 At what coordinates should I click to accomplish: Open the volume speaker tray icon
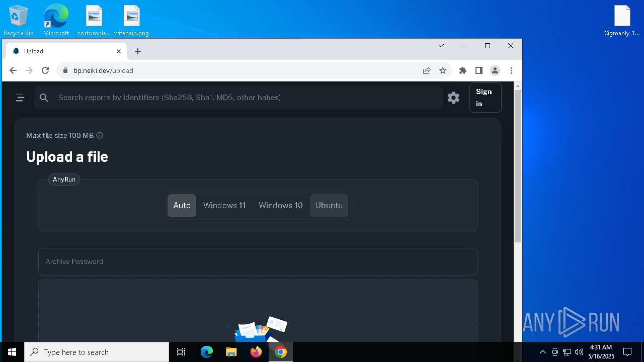coord(579,352)
